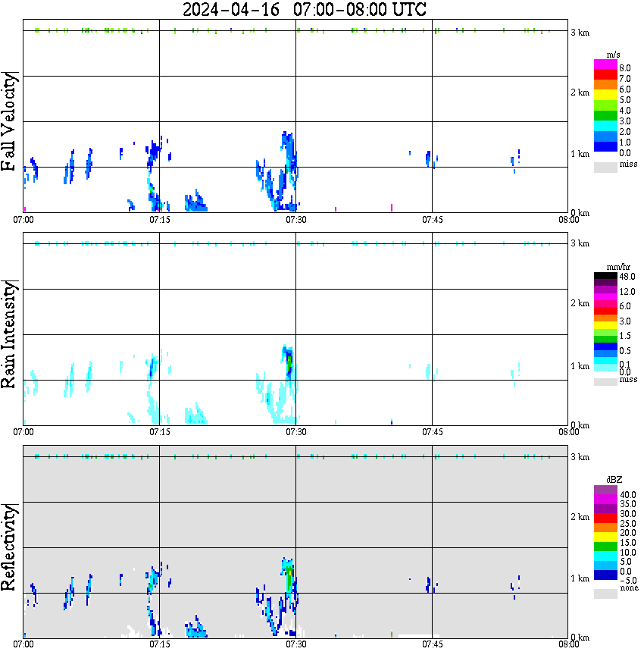The height and width of the screenshot is (658, 644).
Task: Select the red 3.0 mm/hr legend swatch
Action: tap(605, 311)
